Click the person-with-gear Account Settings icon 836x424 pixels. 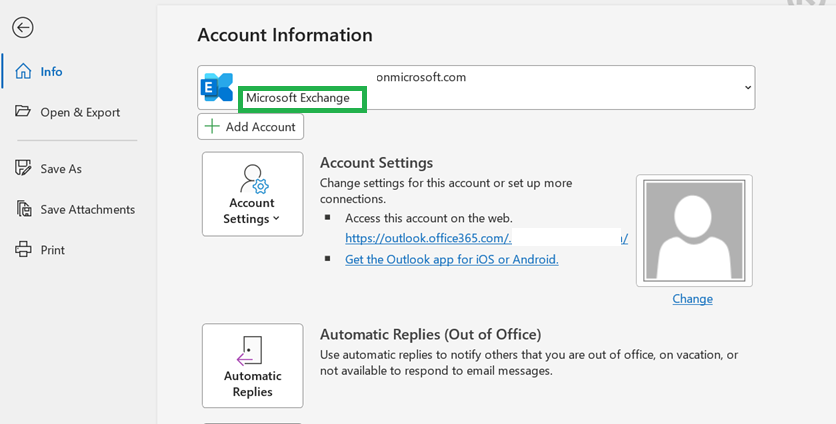(253, 179)
